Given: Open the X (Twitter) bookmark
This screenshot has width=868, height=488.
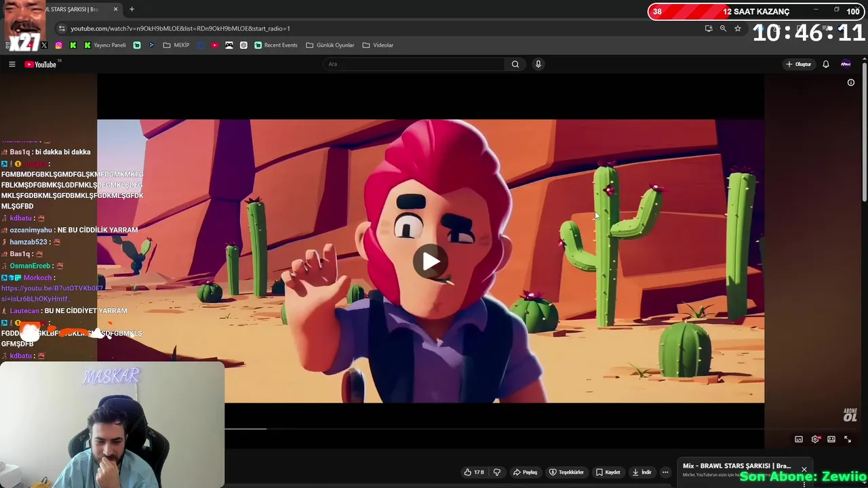Looking at the screenshot, I should (x=44, y=45).
